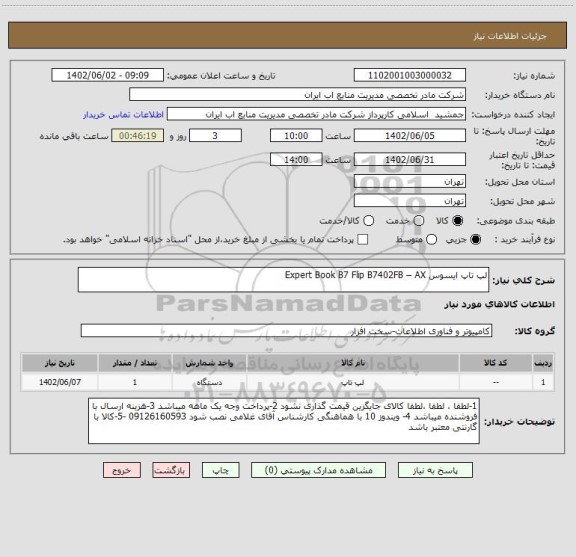Click the تعداد / مقدار column header
This screenshot has width=576, height=557.
point(135,363)
